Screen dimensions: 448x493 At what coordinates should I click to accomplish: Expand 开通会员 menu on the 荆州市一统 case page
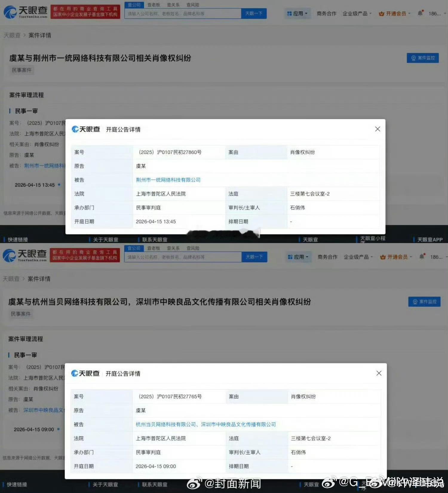[395, 13]
